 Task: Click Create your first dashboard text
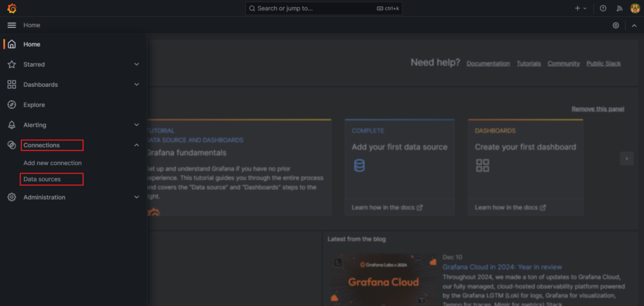(526, 147)
